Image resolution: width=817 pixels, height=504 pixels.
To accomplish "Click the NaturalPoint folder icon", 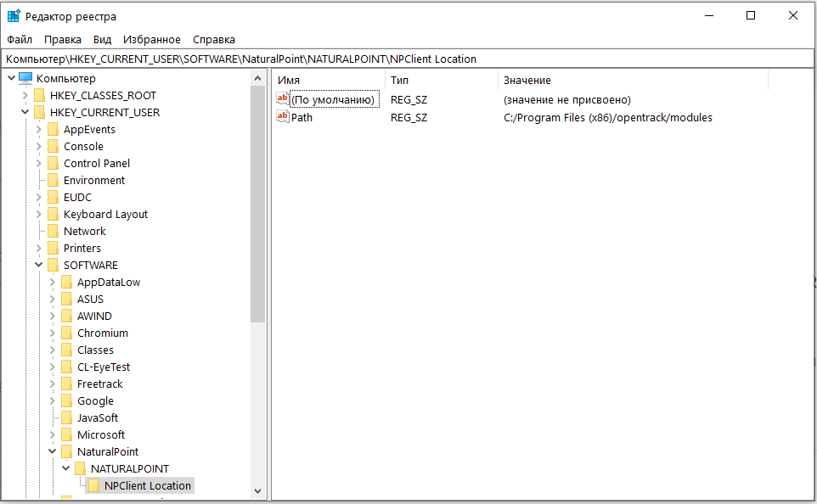I will coord(66,451).
